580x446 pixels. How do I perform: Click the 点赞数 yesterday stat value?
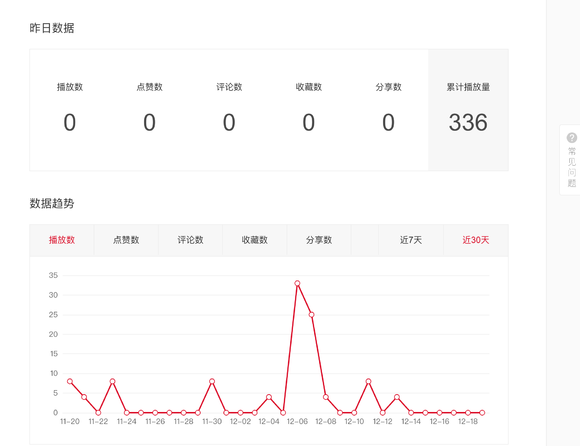coord(149,122)
